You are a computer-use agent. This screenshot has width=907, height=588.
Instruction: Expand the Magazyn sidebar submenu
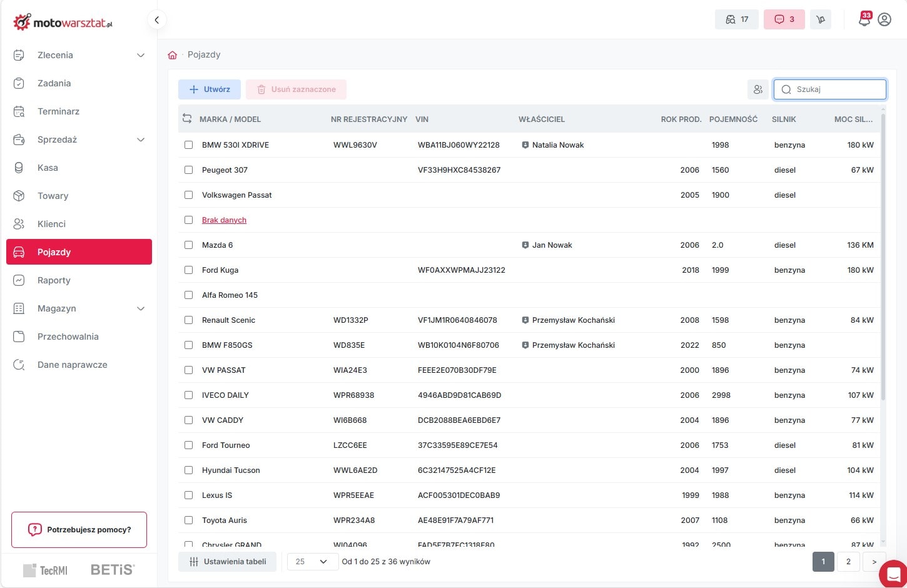tap(141, 308)
